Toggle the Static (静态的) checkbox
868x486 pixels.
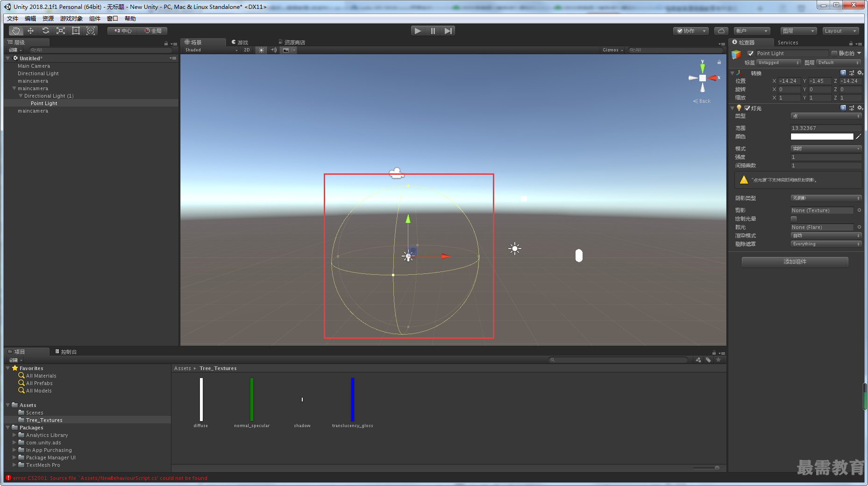[x=834, y=53]
